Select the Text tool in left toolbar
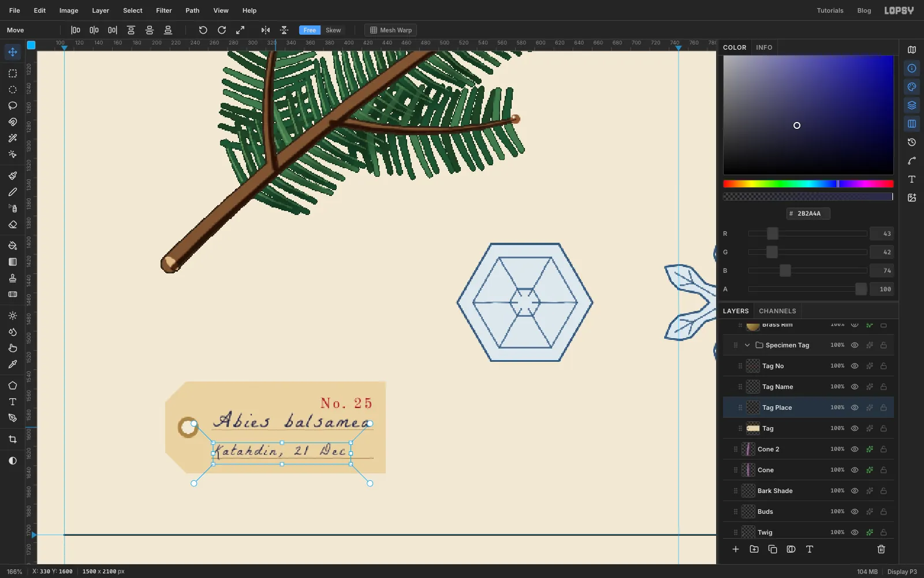 [12, 402]
